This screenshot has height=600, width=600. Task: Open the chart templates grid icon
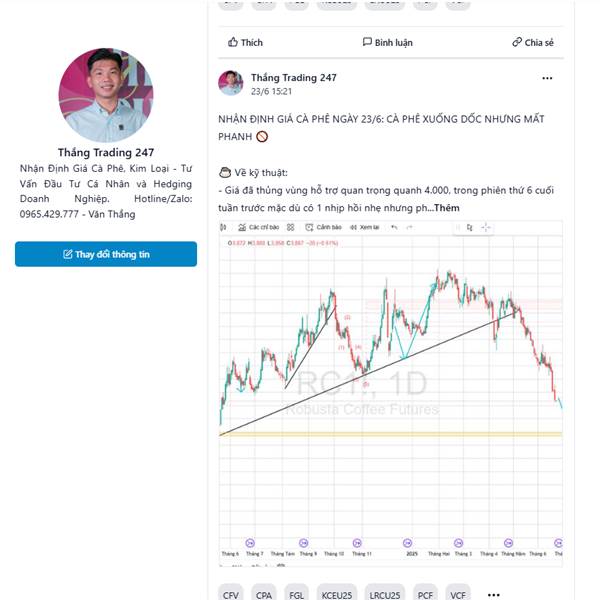[x=290, y=227]
